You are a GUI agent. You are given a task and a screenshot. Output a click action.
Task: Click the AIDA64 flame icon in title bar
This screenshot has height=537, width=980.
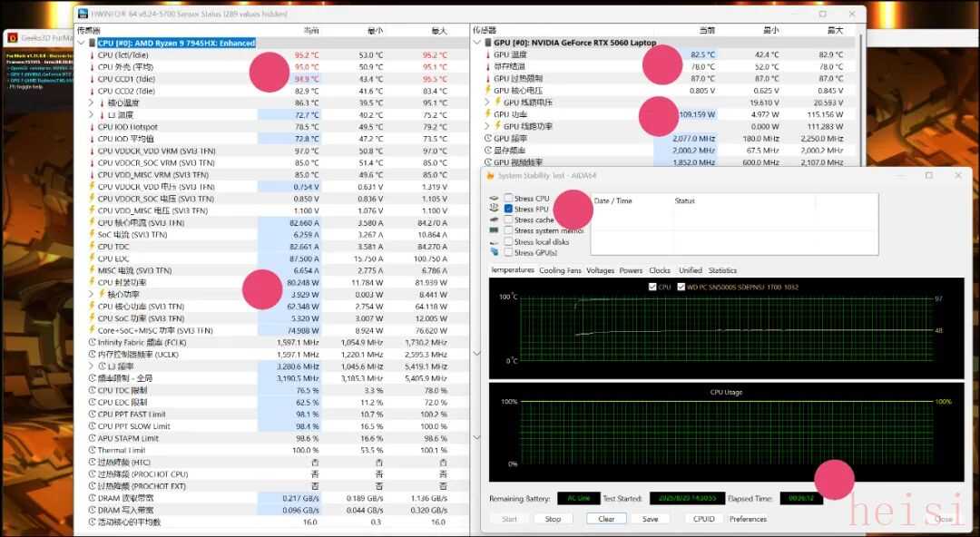(x=491, y=175)
